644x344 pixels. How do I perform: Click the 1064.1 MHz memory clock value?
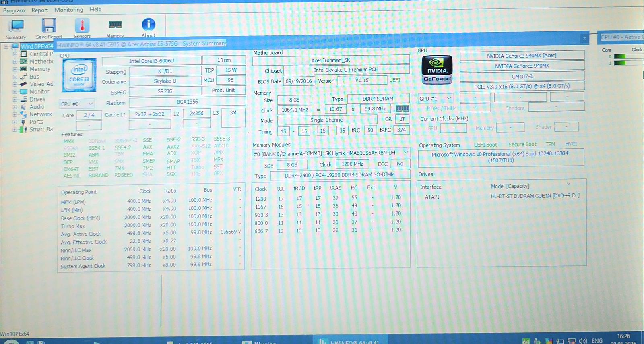[x=295, y=110]
